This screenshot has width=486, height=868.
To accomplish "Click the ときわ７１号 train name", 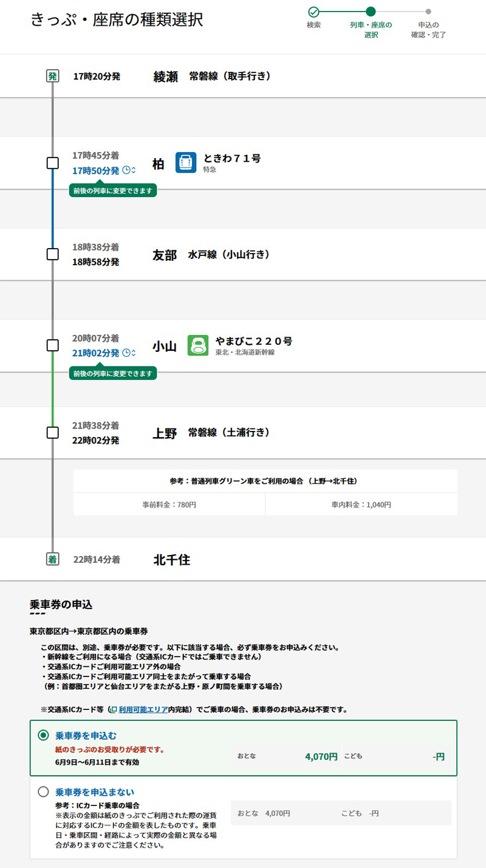I will [x=232, y=158].
